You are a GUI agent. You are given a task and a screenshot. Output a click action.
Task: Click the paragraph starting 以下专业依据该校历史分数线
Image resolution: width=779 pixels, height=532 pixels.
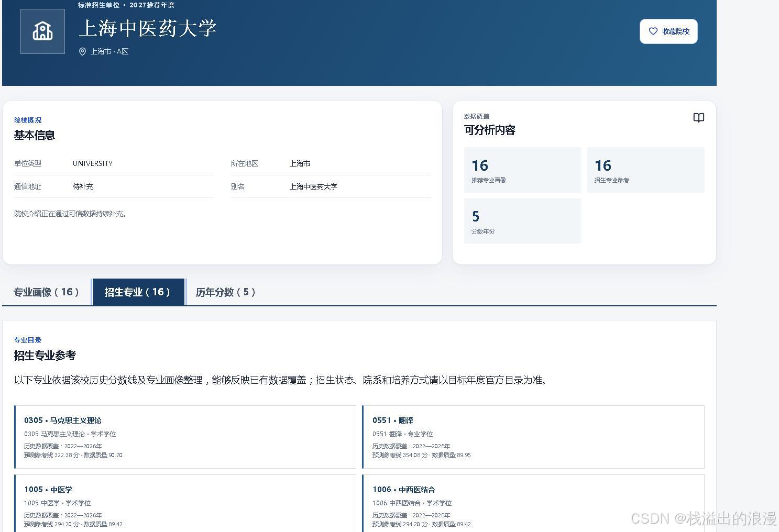click(x=281, y=380)
